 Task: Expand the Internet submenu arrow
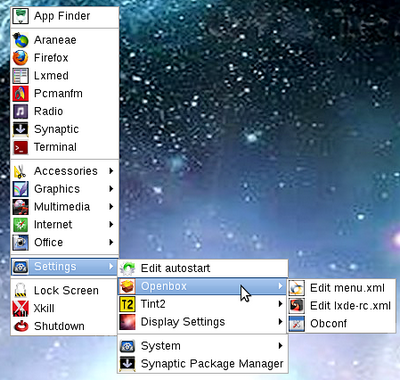point(111,224)
